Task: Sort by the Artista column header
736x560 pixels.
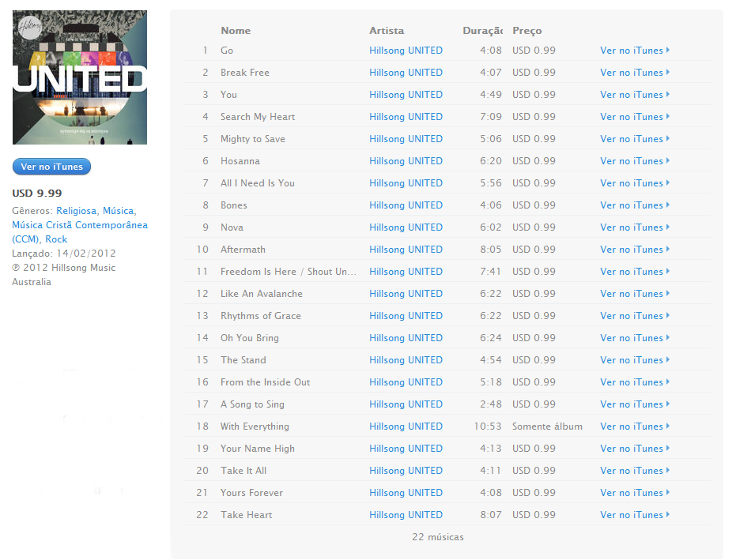Action: coord(387,31)
